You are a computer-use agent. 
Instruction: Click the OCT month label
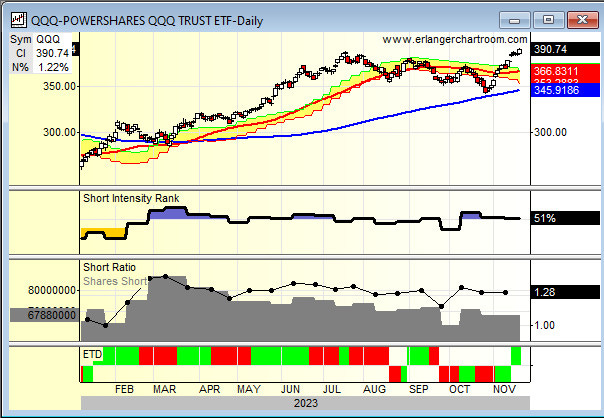pos(460,389)
